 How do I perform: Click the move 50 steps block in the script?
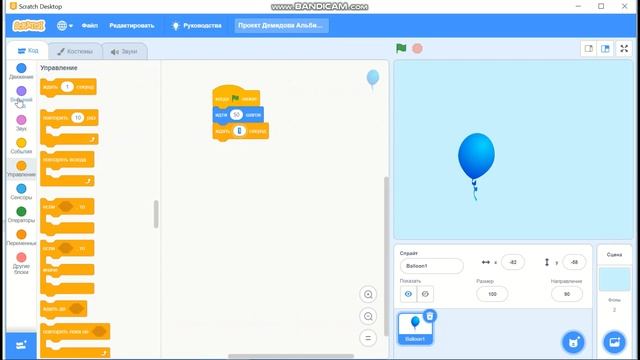tap(238, 115)
